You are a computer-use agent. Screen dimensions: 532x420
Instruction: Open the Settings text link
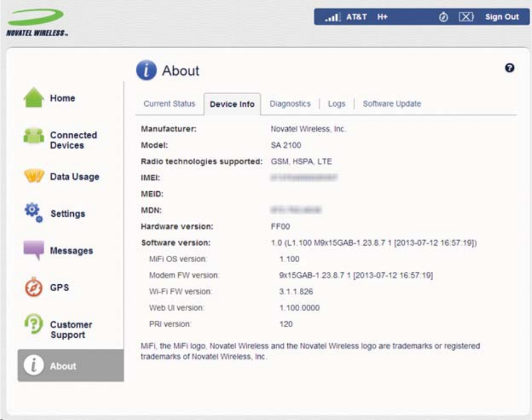click(x=68, y=213)
